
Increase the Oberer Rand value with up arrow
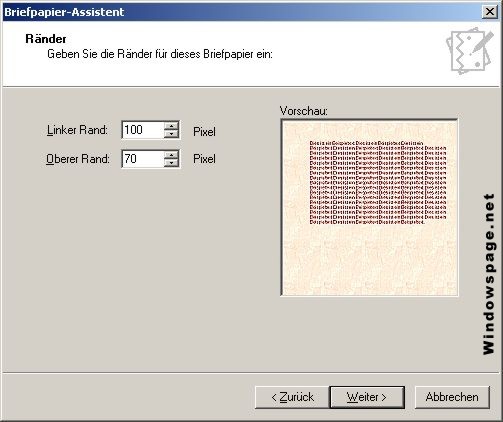tap(171, 155)
